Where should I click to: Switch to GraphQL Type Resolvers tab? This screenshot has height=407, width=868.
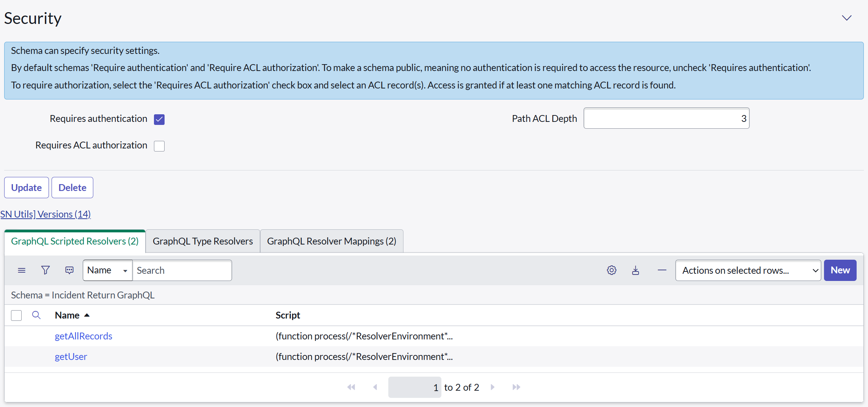(x=202, y=241)
